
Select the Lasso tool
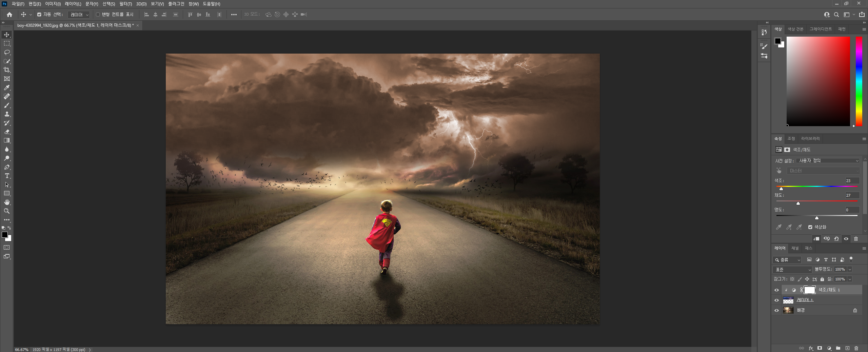[x=7, y=52]
